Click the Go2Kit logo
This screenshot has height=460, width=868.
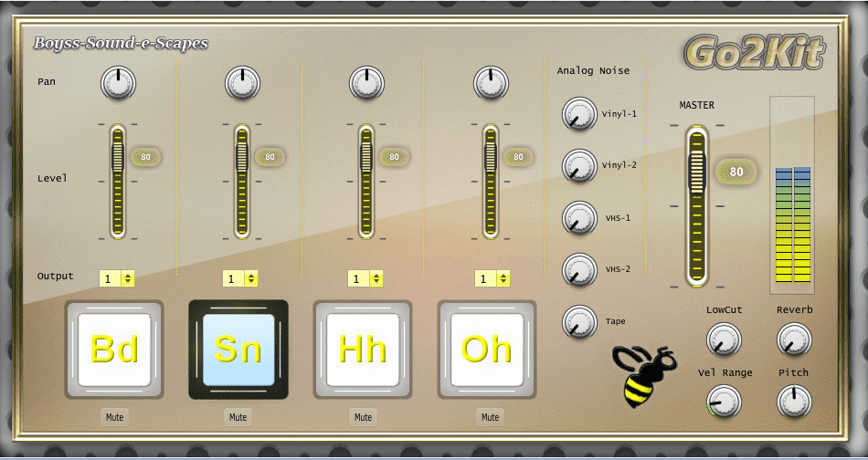754,53
